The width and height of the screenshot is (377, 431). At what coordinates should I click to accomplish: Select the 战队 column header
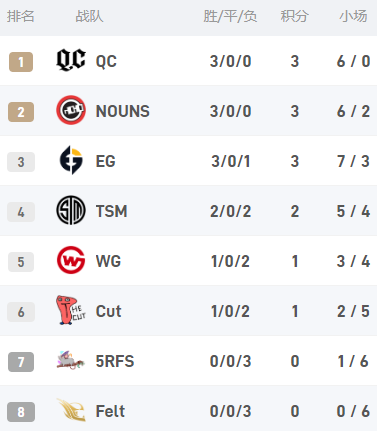tap(89, 16)
